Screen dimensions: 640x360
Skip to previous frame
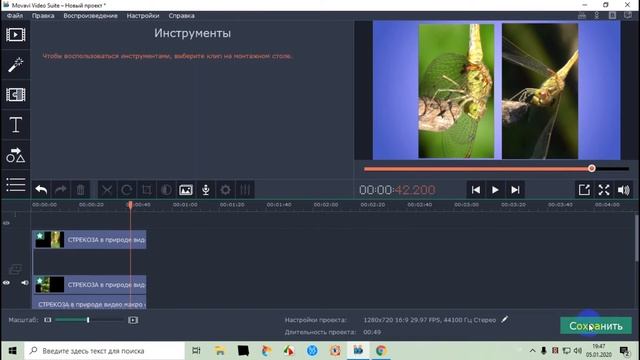pyautogui.click(x=476, y=190)
